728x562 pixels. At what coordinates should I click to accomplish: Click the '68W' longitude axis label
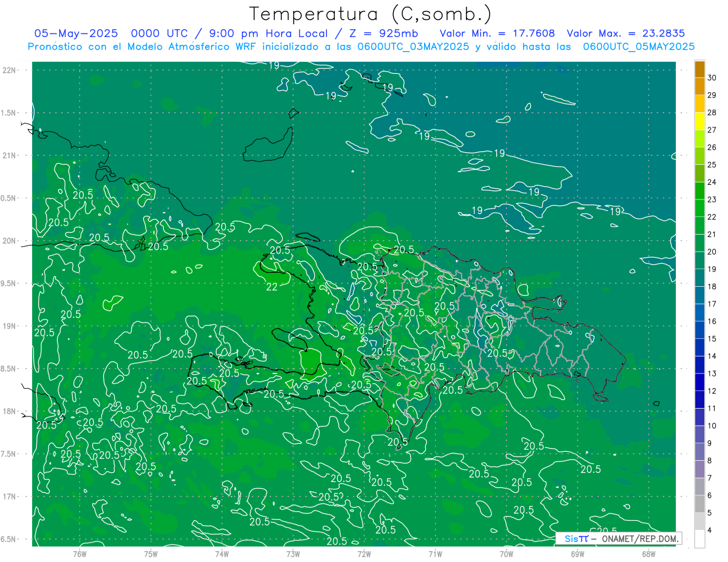[x=648, y=554]
